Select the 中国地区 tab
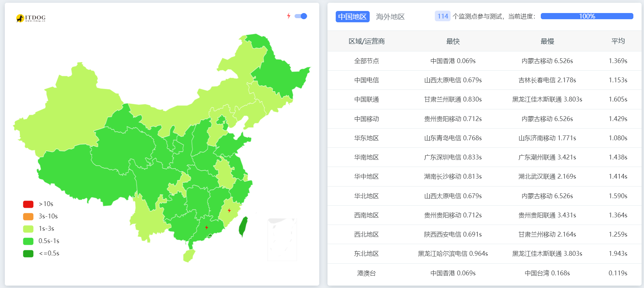 (x=352, y=16)
